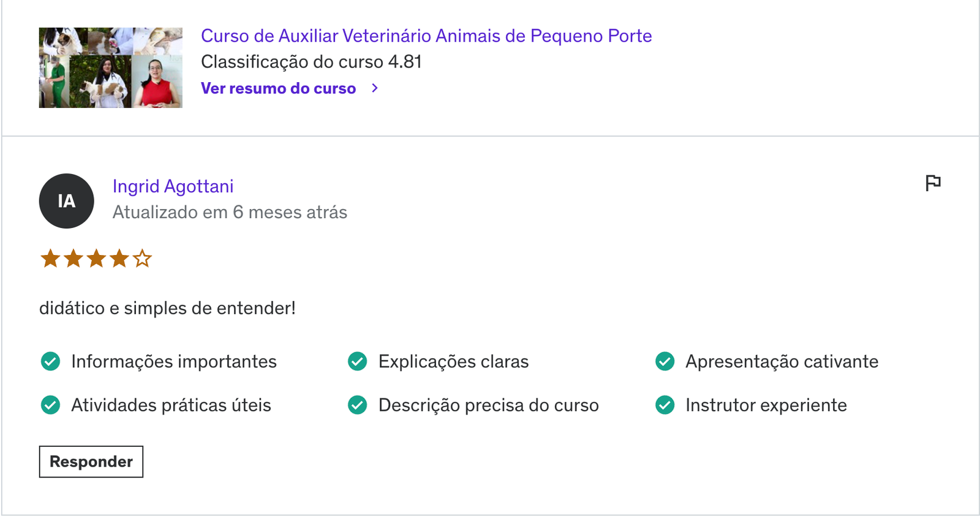Open the Ver resumo do curso link
This screenshot has height=518, width=980.
[278, 88]
